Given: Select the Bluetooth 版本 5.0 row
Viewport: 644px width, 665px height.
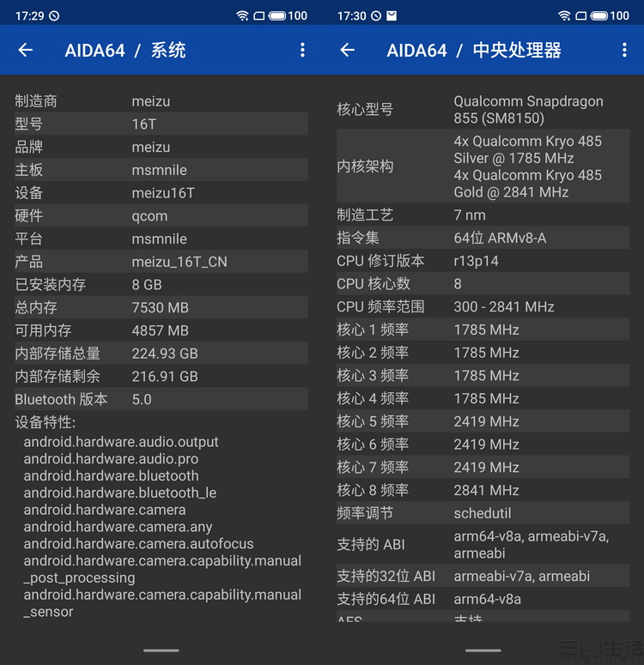Looking at the screenshot, I should pyautogui.click(x=161, y=399).
